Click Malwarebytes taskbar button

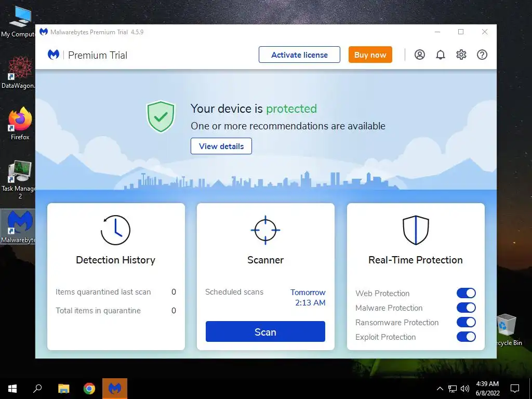tap(115, 389)
